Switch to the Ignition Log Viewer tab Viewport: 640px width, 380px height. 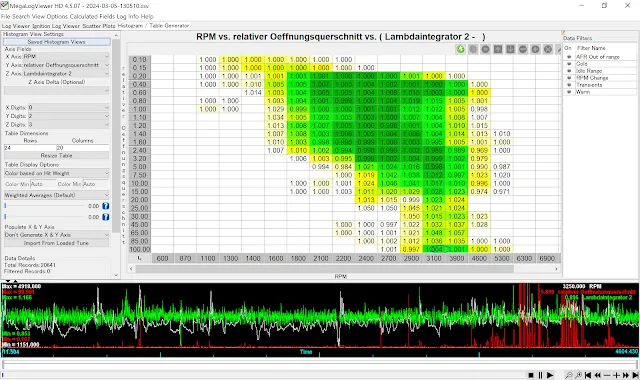click(56, 26)
